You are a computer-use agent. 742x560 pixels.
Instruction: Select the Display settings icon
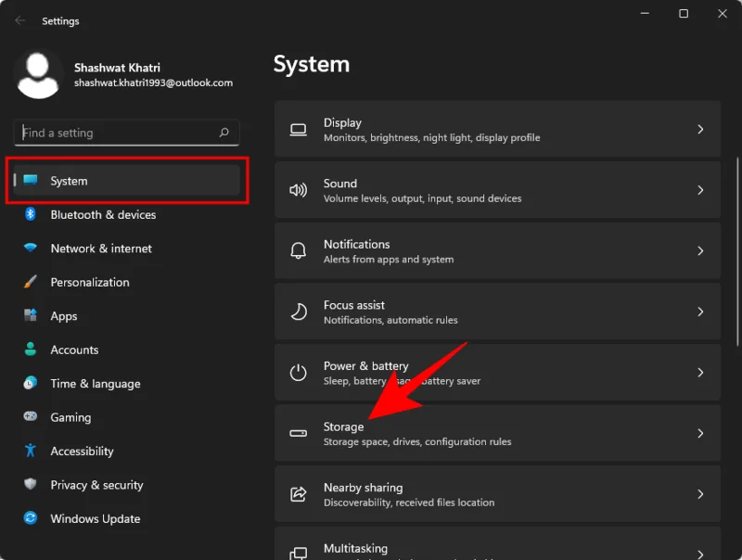click(x=298, y=129)
